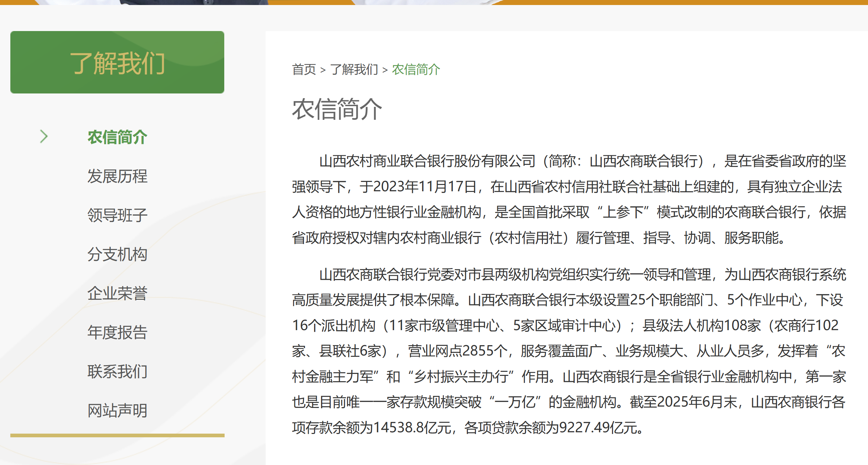Open the 农信简介 sidebar item
868x465 pixels.
tap(117, 137)
